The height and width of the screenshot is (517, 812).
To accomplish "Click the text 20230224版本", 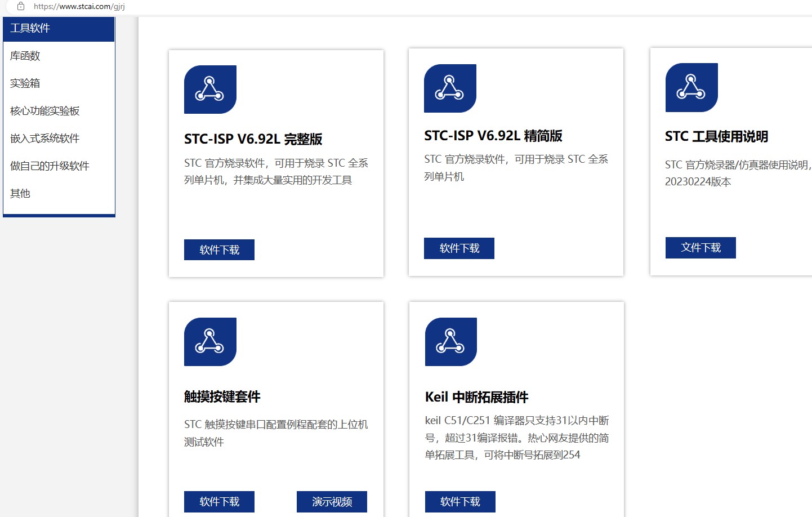I will (698, 182).
